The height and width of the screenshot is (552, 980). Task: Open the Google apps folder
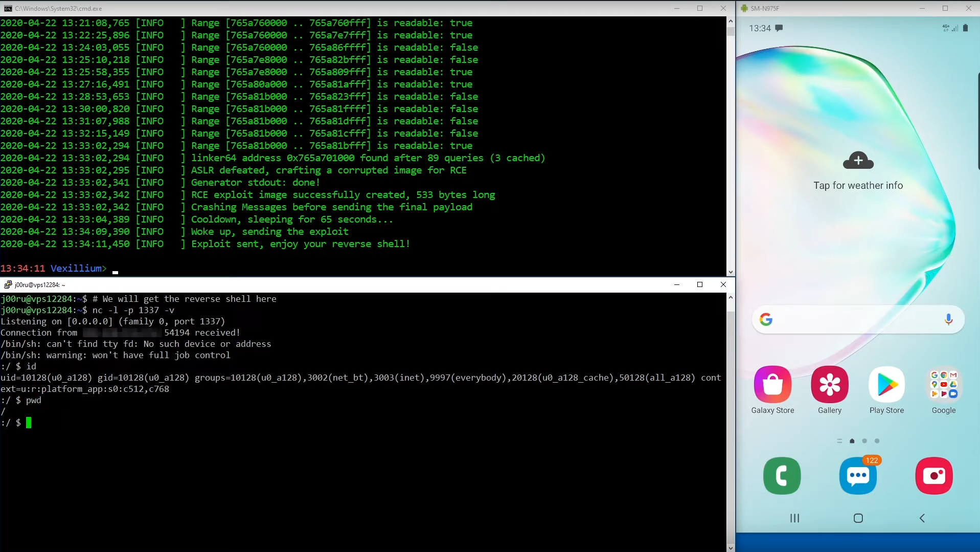point(943,384)
